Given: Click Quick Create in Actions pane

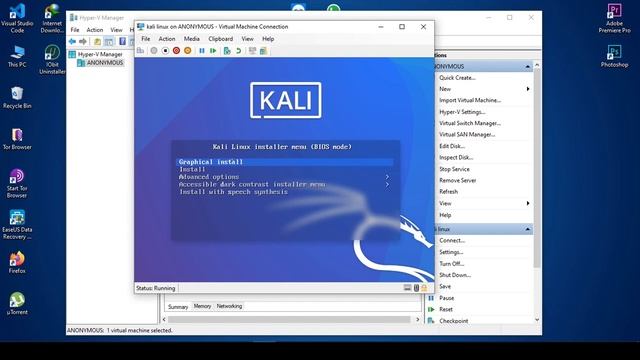Looking at the screenshot, I should pos(457,78).
